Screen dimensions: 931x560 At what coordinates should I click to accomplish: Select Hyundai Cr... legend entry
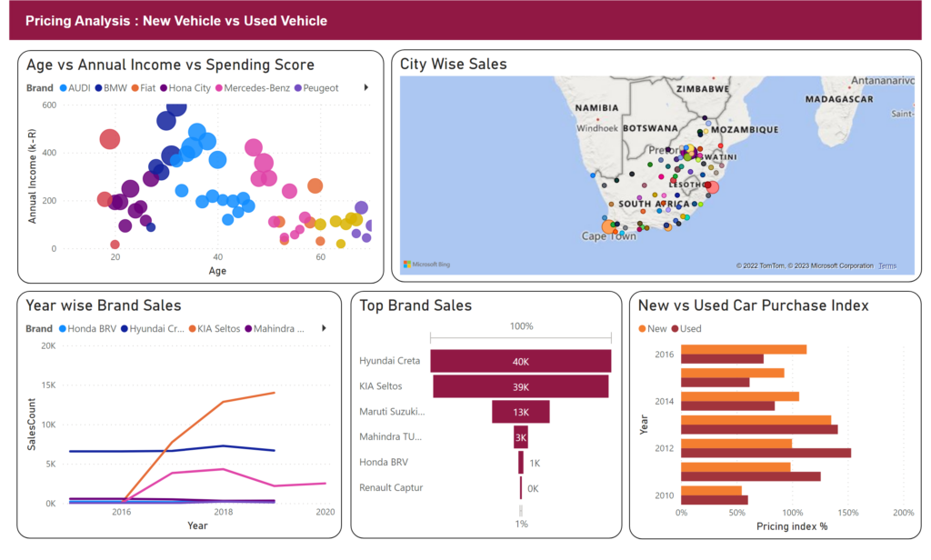click(153, 328)
